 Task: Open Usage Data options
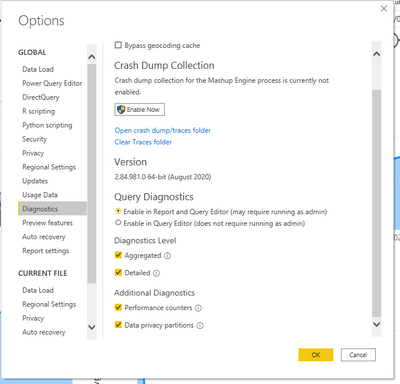40,195
